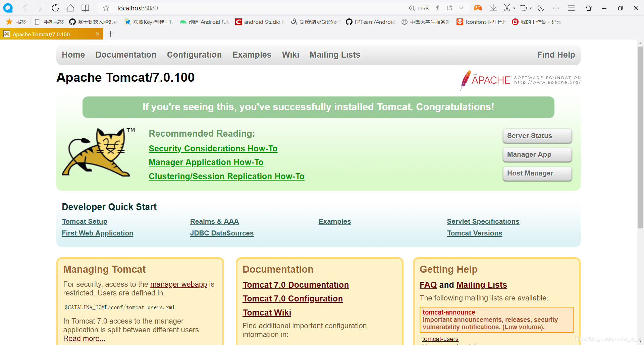Bookmark page with star icon
The height and width of the screenshot is (345, 644).
[x=106, y=8]
